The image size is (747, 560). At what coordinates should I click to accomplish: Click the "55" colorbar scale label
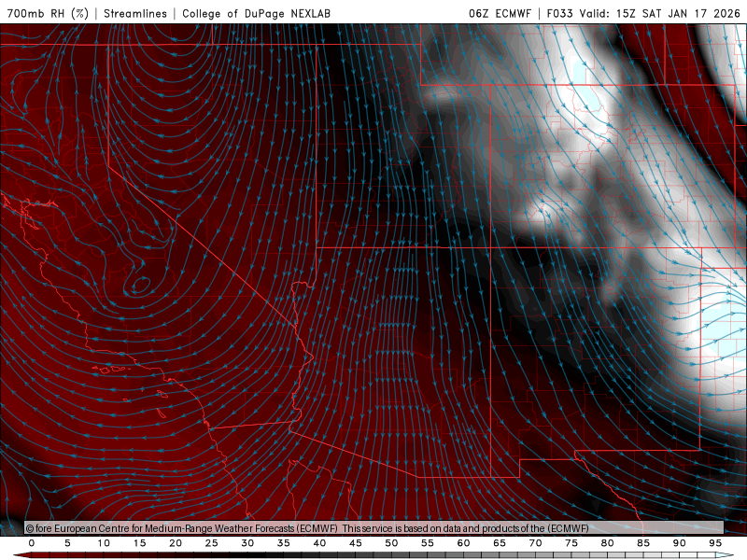pos(428,543)
